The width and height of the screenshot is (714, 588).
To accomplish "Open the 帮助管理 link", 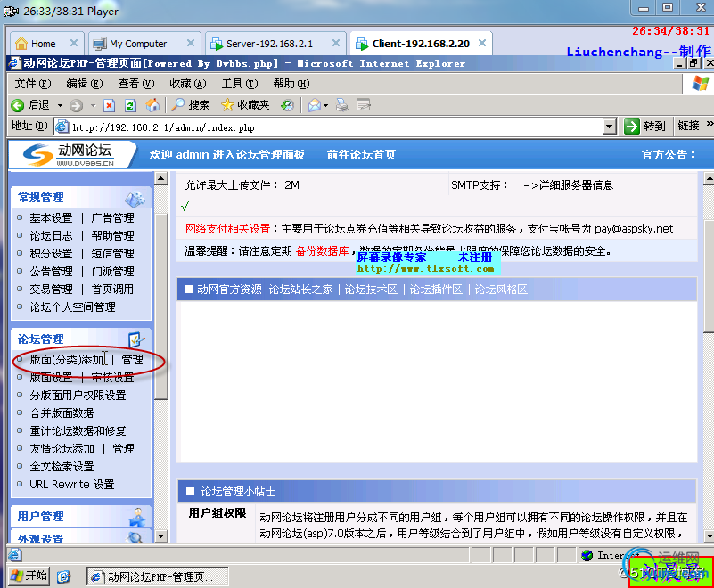I will [112, 236].
